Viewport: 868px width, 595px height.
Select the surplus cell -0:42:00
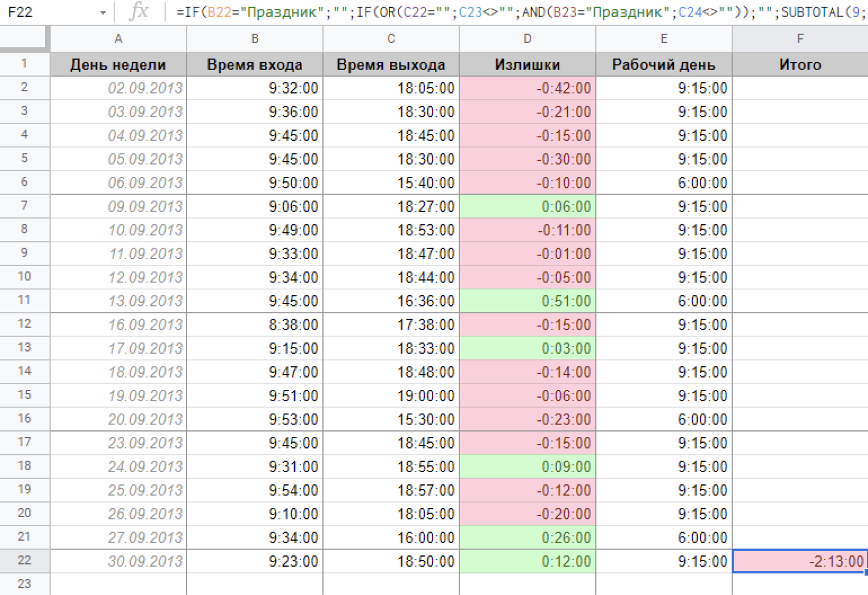click(x=527, y=88)
